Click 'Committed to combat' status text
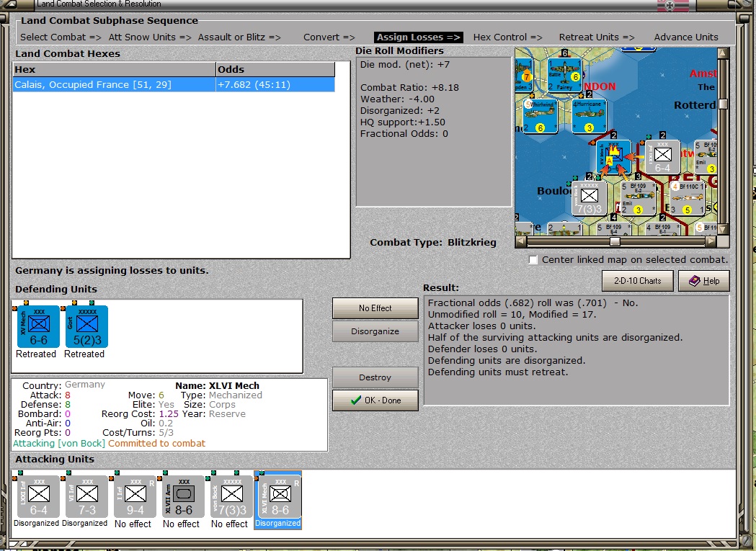The width and height of the screenshot is (756, 551). click(156, 443)
